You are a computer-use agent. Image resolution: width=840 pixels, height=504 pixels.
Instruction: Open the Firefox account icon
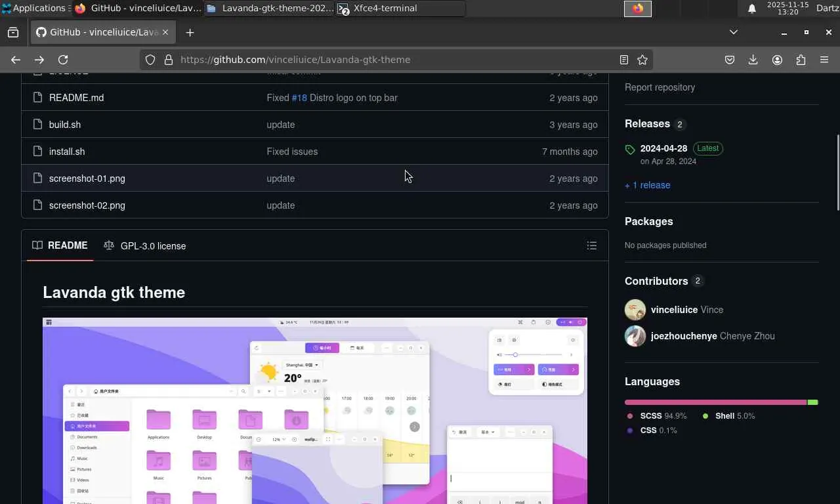point(777,60)
